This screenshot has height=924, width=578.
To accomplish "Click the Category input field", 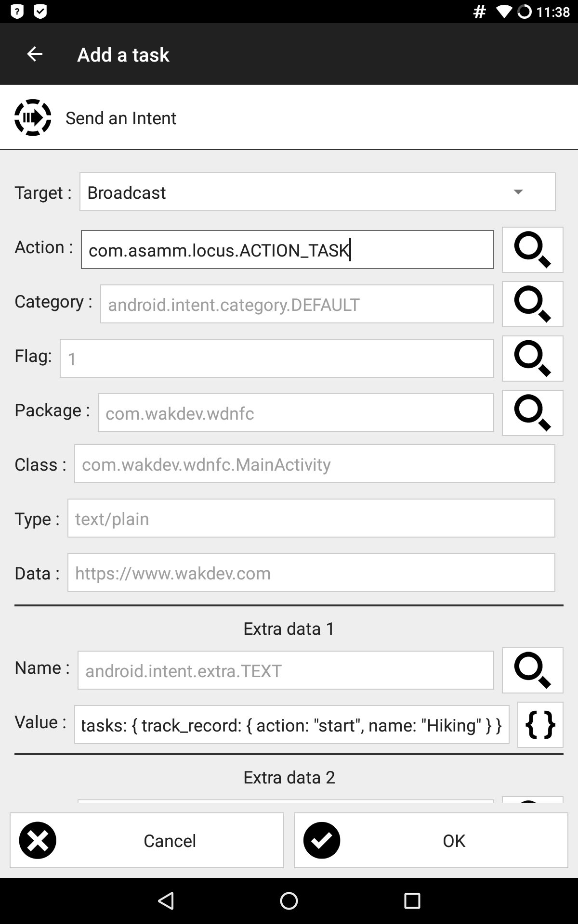I will (x=297, y=304).
